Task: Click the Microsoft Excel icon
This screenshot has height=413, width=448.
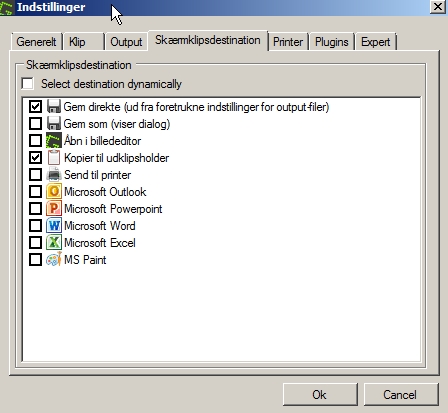Action: click(x=54, y=242)
